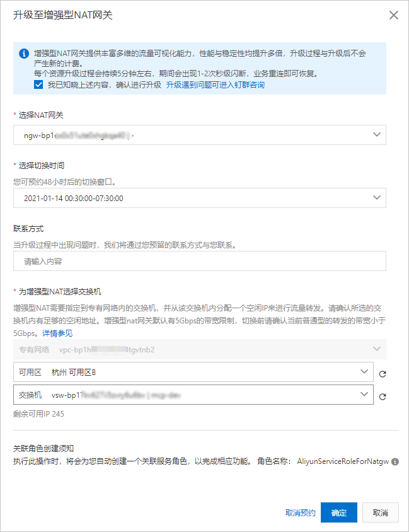Click the disabled 专有网络 VPC dropdown
The width and height of the screenshot is (409, 532).
(x=199, y=349)
